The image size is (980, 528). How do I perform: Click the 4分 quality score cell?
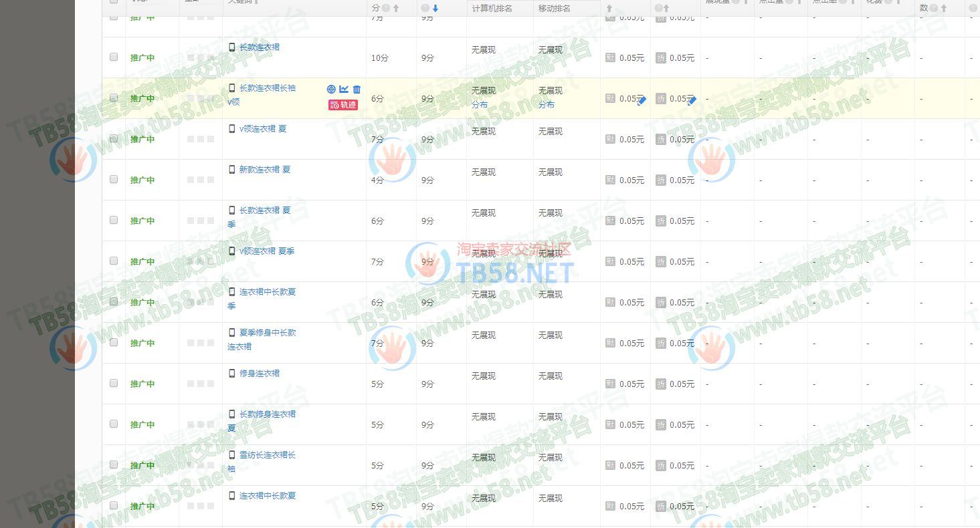(377, 180)
